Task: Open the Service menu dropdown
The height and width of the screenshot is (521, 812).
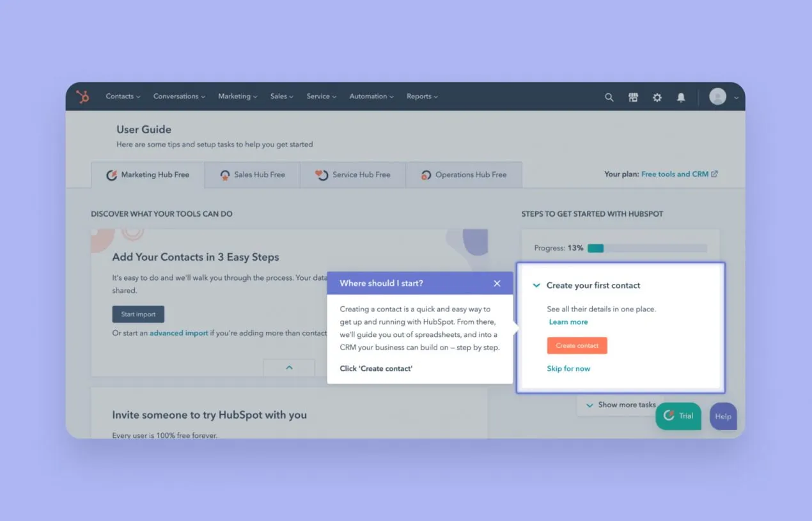Action: pos(322,97)
